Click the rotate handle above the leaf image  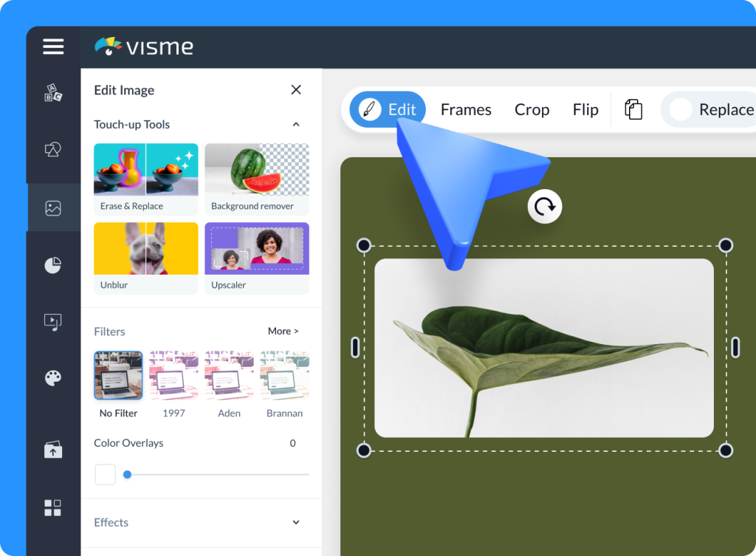tap(544, 207)
